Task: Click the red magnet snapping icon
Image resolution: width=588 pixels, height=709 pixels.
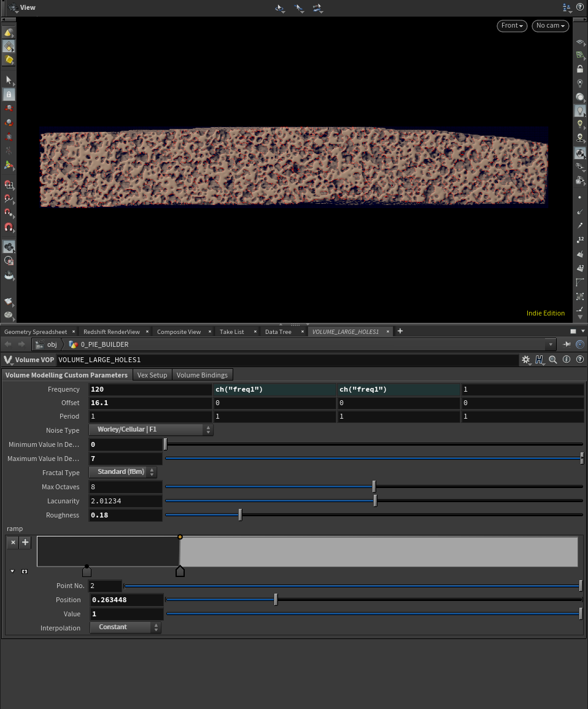Action: (9, 227)
